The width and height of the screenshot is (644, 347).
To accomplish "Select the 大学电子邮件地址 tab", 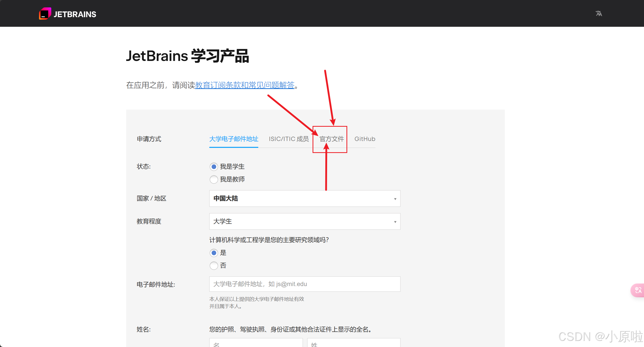I will click(x=234, y=139).
